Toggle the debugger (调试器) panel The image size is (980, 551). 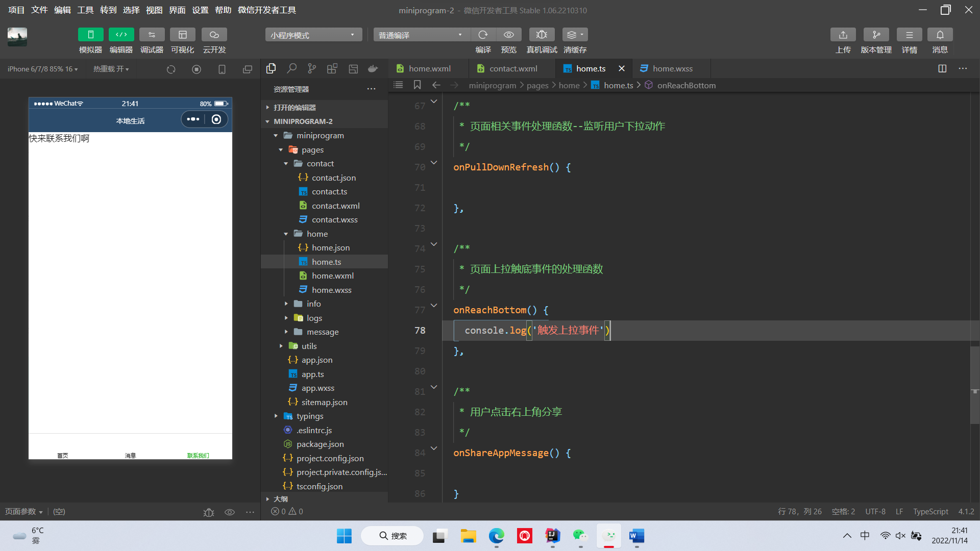click(152, 35)
